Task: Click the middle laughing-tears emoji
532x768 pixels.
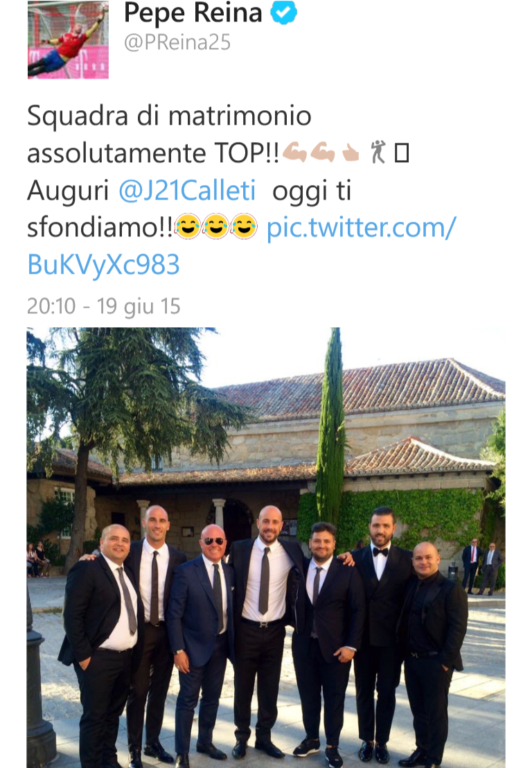Action: pos(216,226)
